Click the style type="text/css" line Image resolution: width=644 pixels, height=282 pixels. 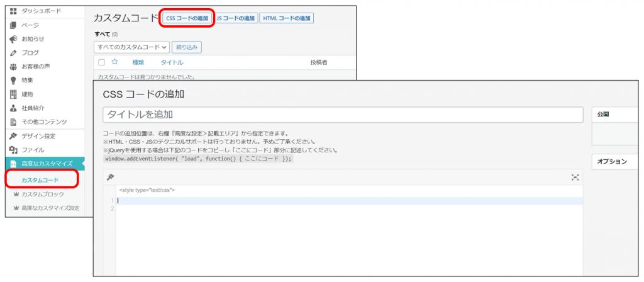[147, 190]
